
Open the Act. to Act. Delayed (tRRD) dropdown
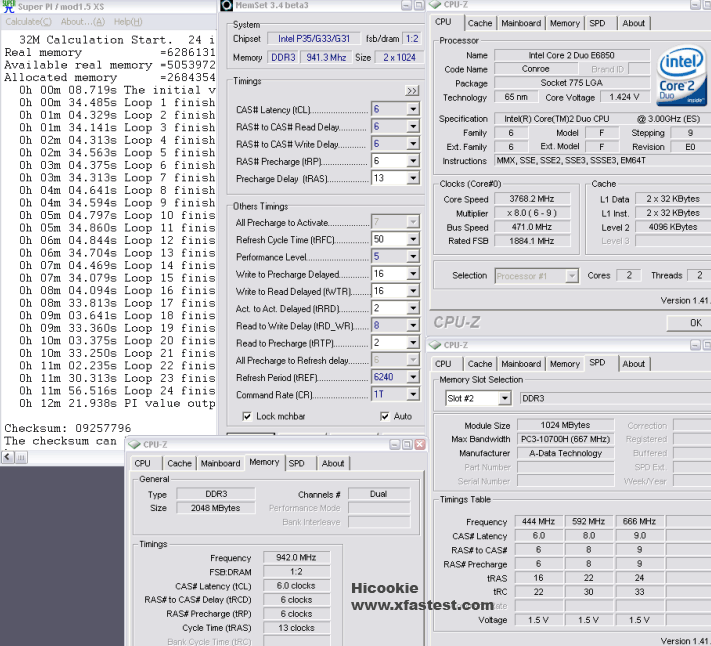(x=413, y=308)
